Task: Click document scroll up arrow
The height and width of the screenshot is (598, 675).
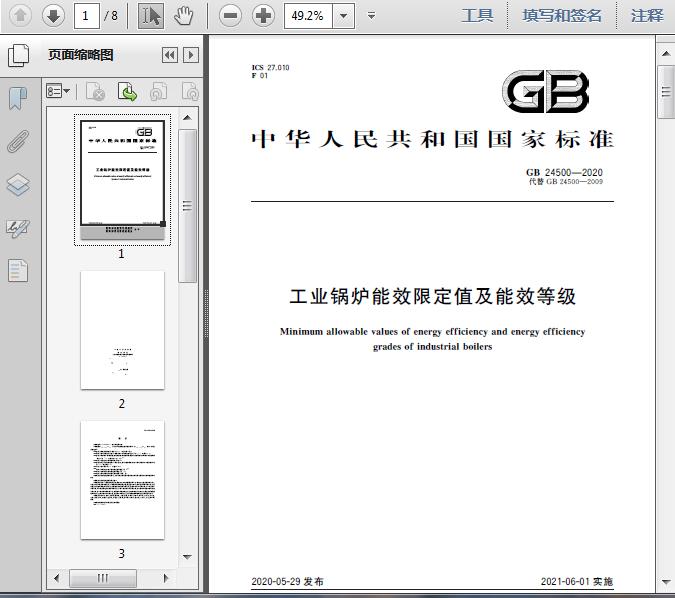Action: point(666,53)
